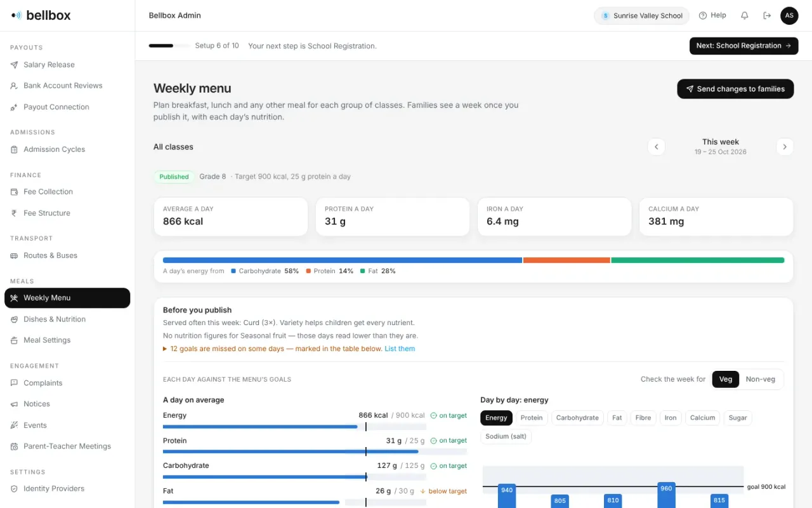This screenshot has height=508, width=812.
Task: Click the Identity Providers shield icon
Action: coord(14,489)
